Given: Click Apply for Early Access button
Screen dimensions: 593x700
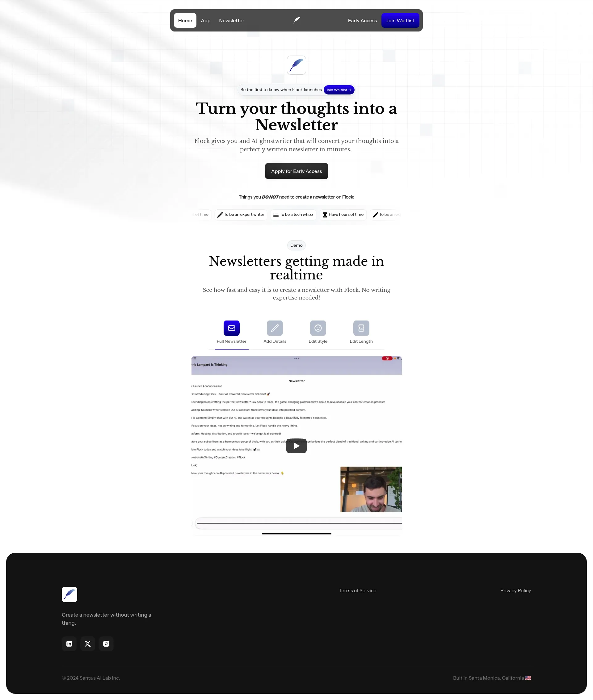Looking at the screenshot, I should click(296, 171).
